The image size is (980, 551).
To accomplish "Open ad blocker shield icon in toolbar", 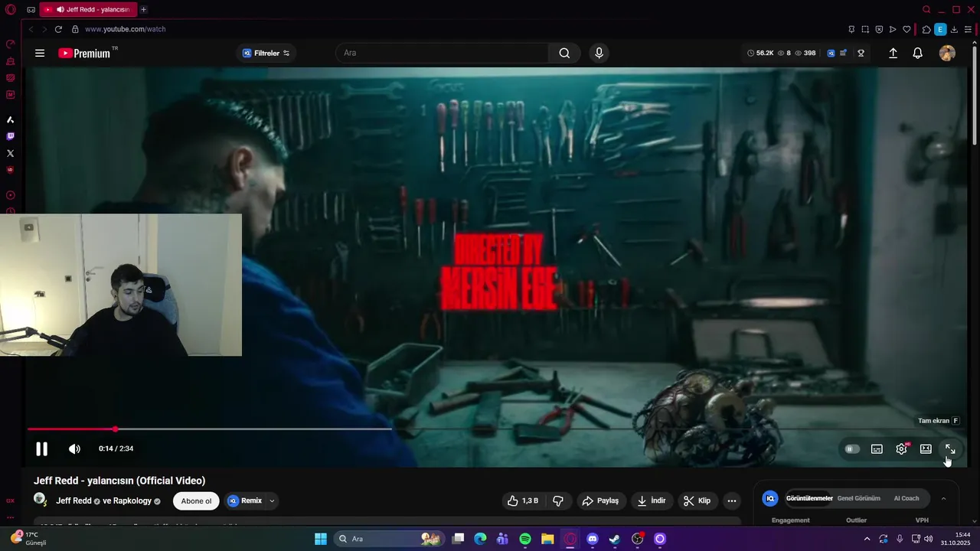I will [879, 29].
